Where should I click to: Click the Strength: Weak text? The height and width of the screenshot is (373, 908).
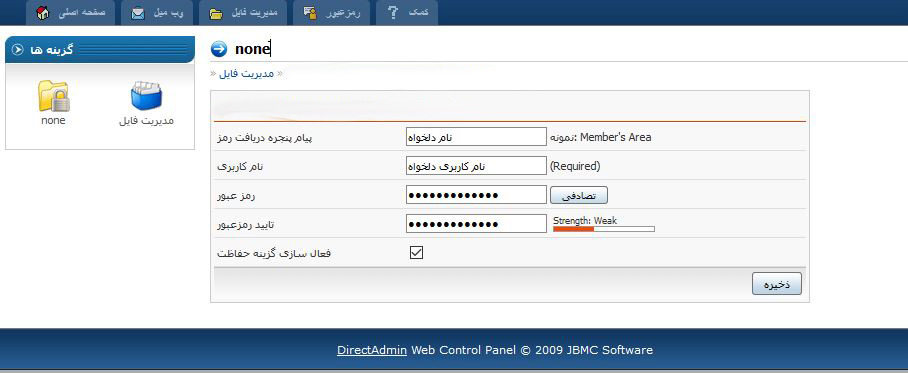point(585,220)
